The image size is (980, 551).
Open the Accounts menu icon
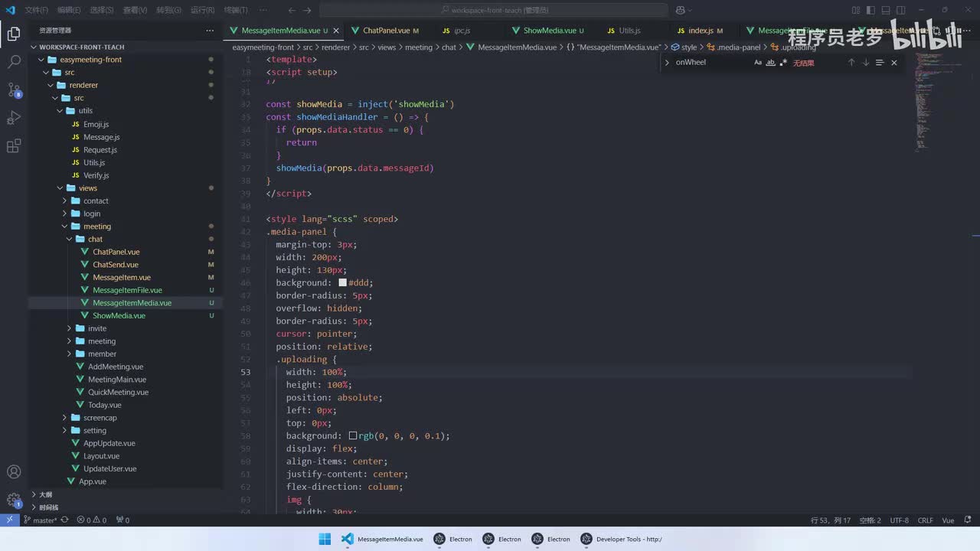pyautogui.click(x=14, y=472)
